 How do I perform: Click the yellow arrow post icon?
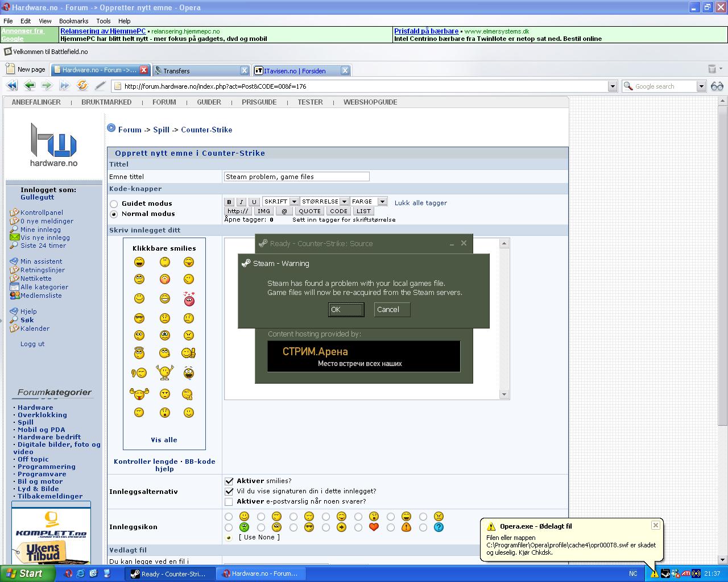click(x=341, y=527)
